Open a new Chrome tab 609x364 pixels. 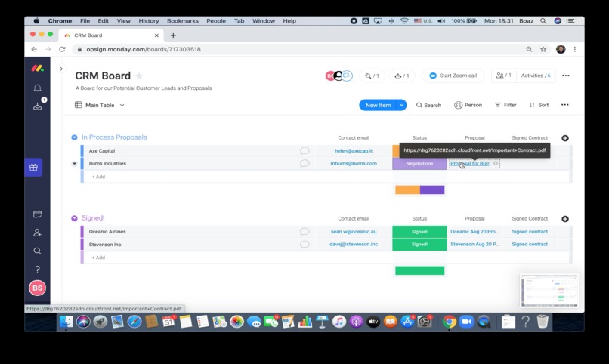point(173,35)
